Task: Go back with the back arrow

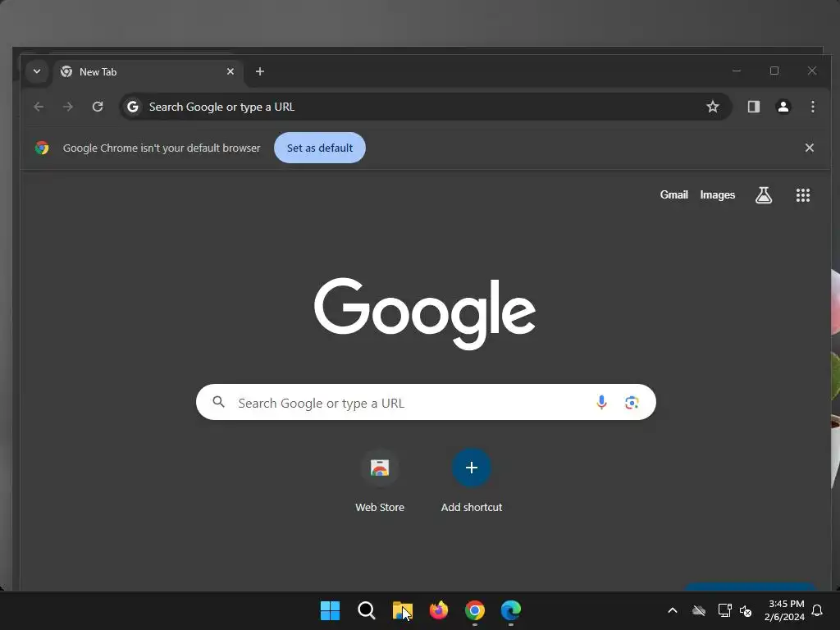Action: click(39, 107)
